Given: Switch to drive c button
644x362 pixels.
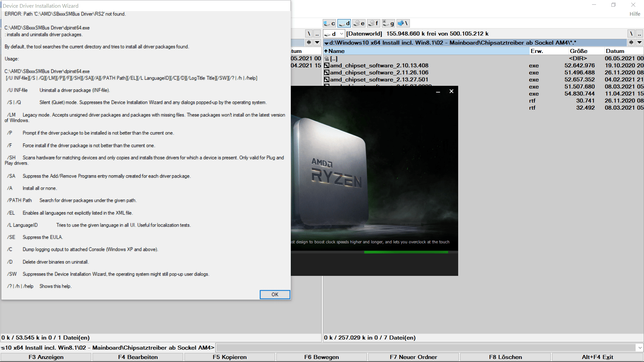Looking at the screenshot, I should tap(329, 23).
